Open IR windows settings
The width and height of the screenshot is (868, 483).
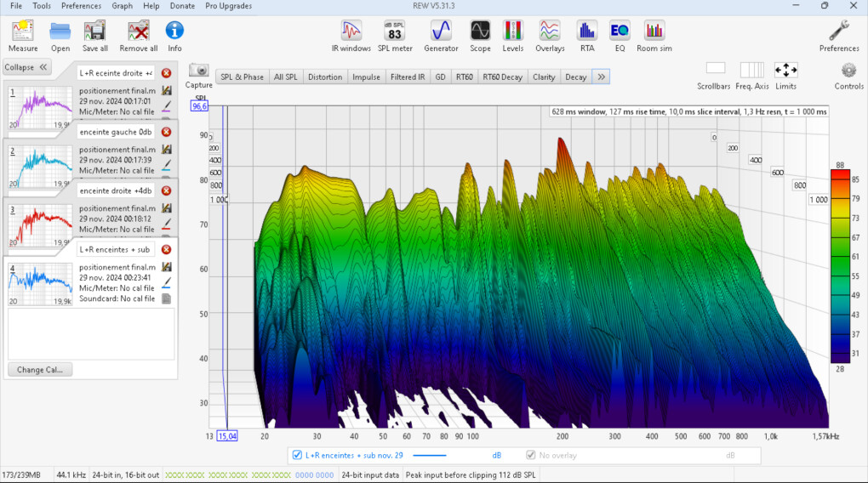click(x=351, y=36)
